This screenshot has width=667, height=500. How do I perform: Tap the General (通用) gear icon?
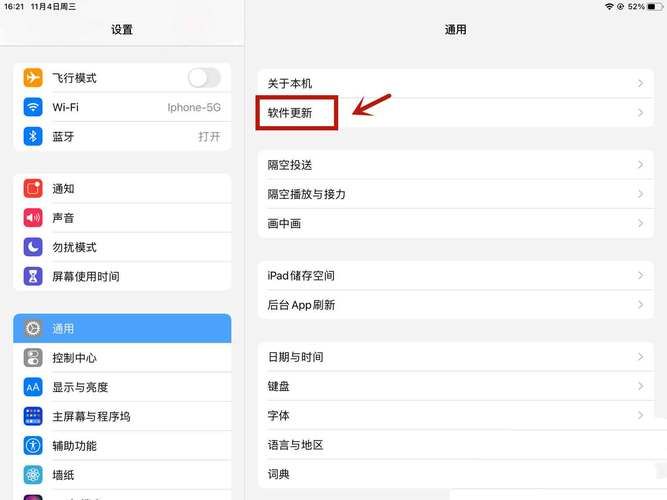tap(33, 329)
